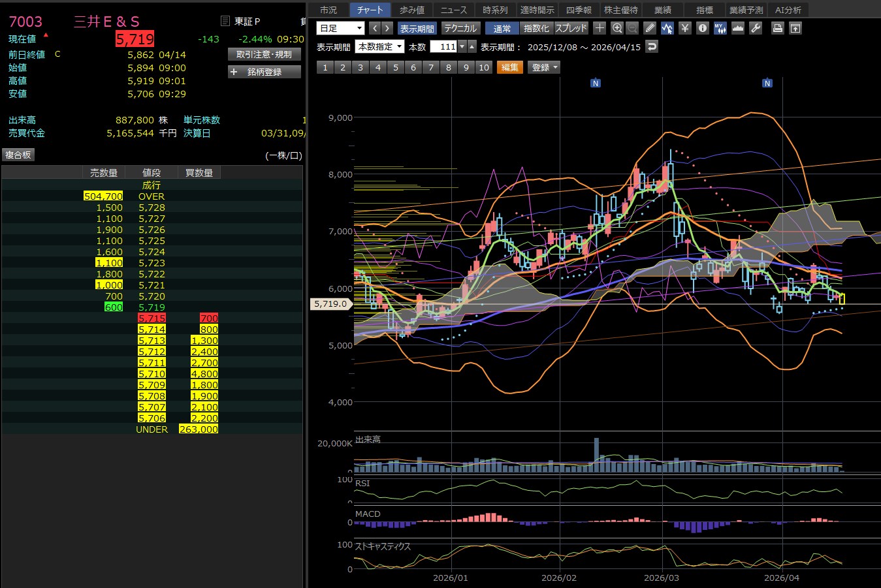Viewport: 881px width, 588px height.
Task: Print the chart using the printer icon
Action: click(x=777, y=28)
